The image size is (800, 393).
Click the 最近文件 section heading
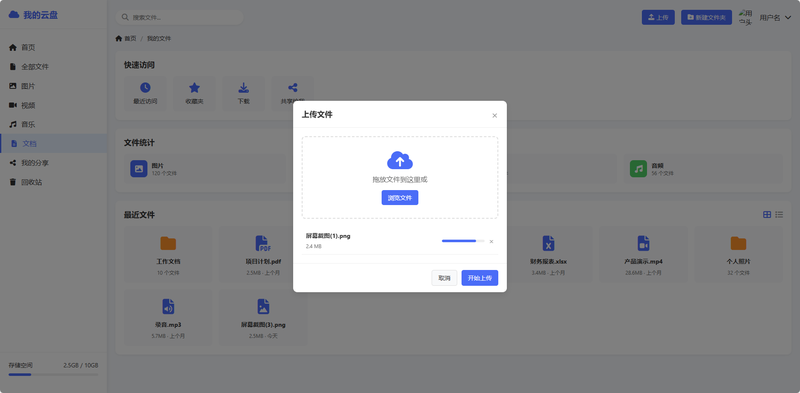(x=139, y=215)
